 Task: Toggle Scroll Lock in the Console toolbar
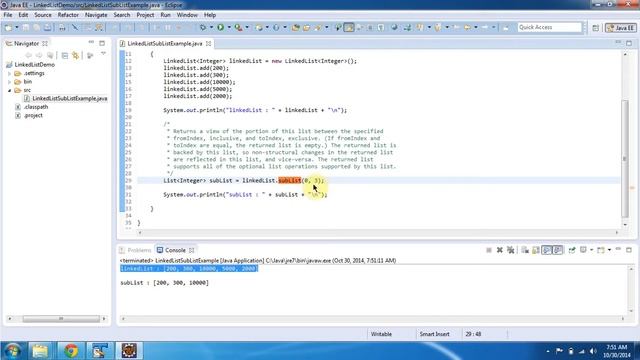[536, 250]
